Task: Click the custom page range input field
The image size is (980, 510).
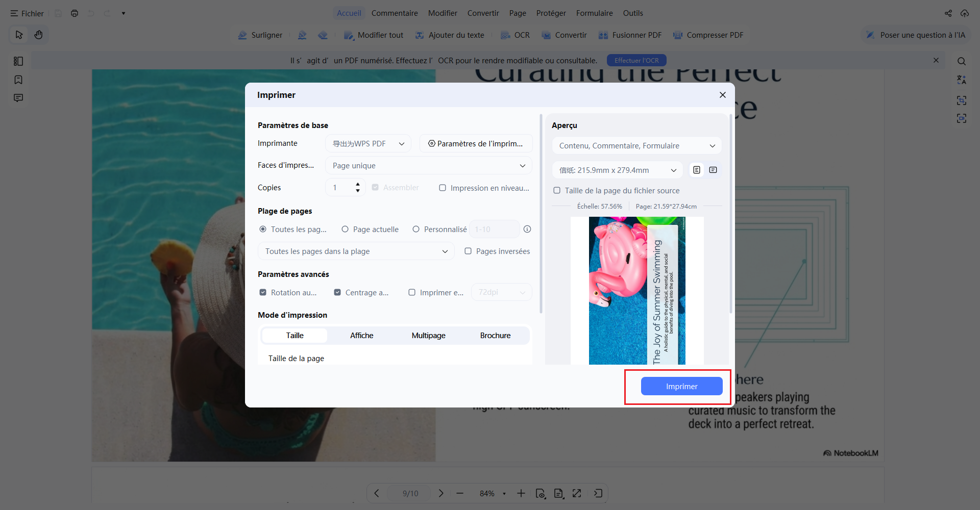Action: (x=494, y=229)
